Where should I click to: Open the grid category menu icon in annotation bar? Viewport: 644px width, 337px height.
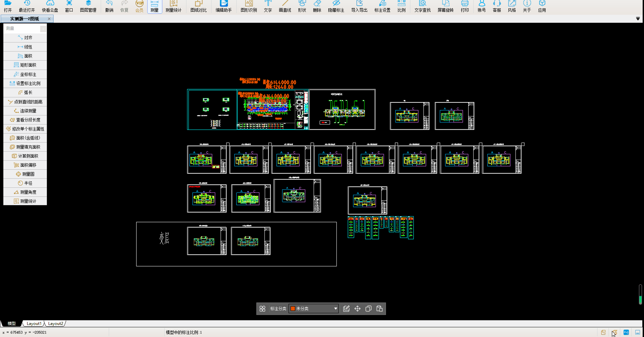coord(262,309)
